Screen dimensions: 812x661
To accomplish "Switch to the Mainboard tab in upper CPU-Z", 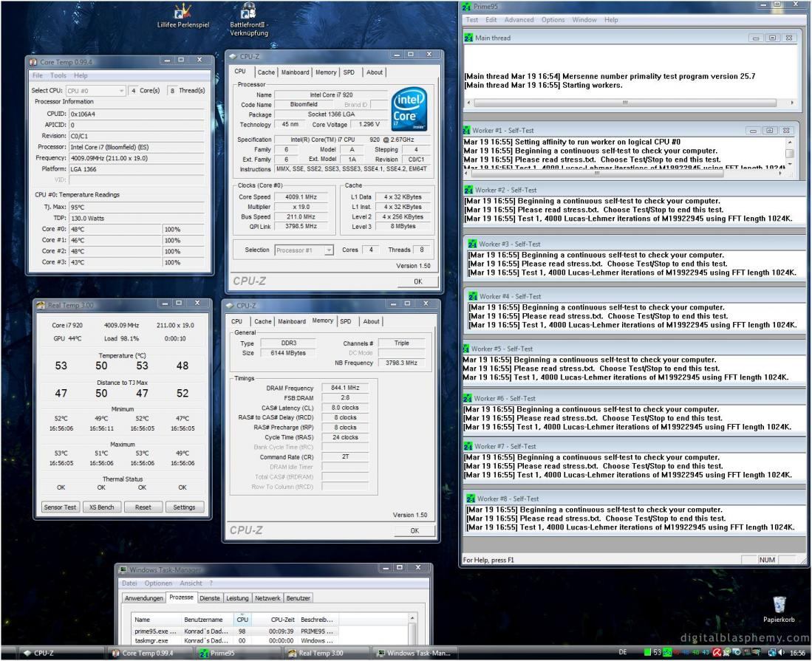I will pos(296,72).
